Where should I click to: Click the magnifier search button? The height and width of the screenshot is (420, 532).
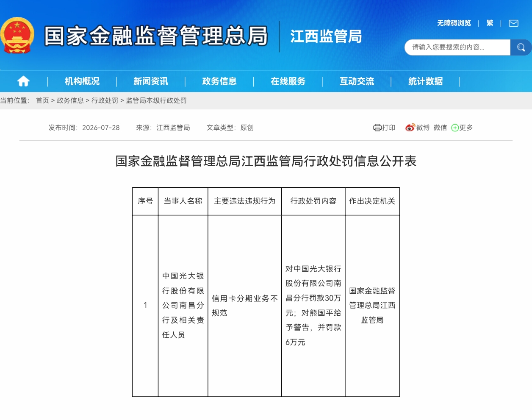tap(521, 47)
